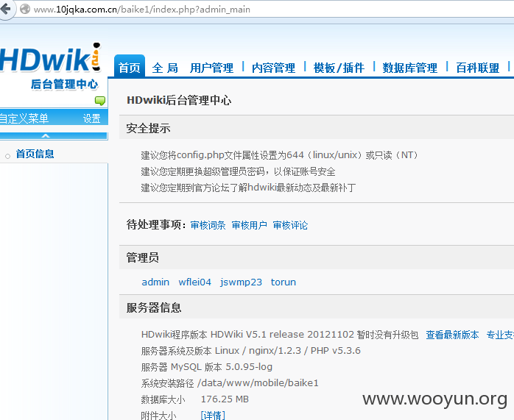Image resolution: width=514 pixels, height=420 pixels.
Task: Click administrator admin link
Action: [x=155, y=282]
